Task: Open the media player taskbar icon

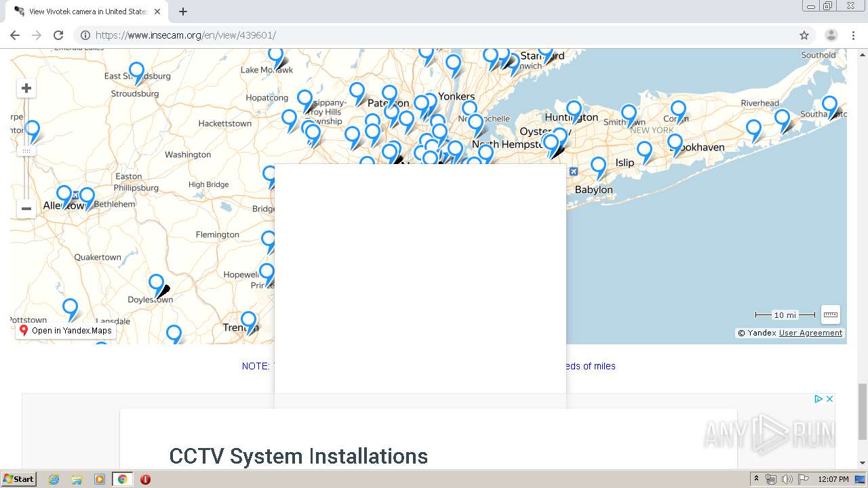Action: (99, 479)
